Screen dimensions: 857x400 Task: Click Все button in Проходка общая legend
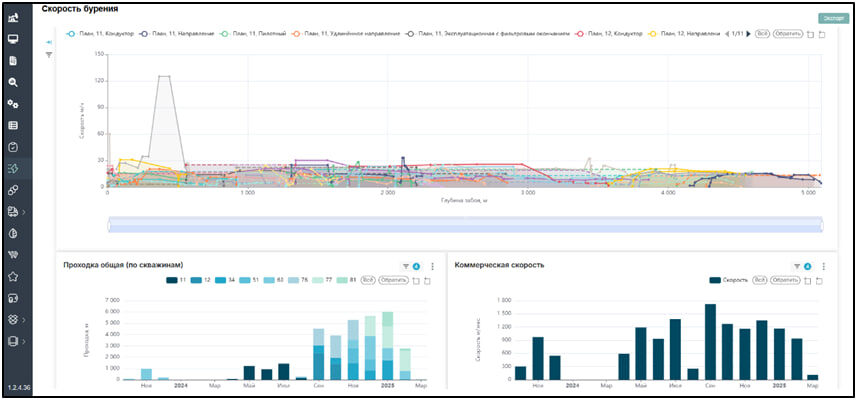point(369,280)
